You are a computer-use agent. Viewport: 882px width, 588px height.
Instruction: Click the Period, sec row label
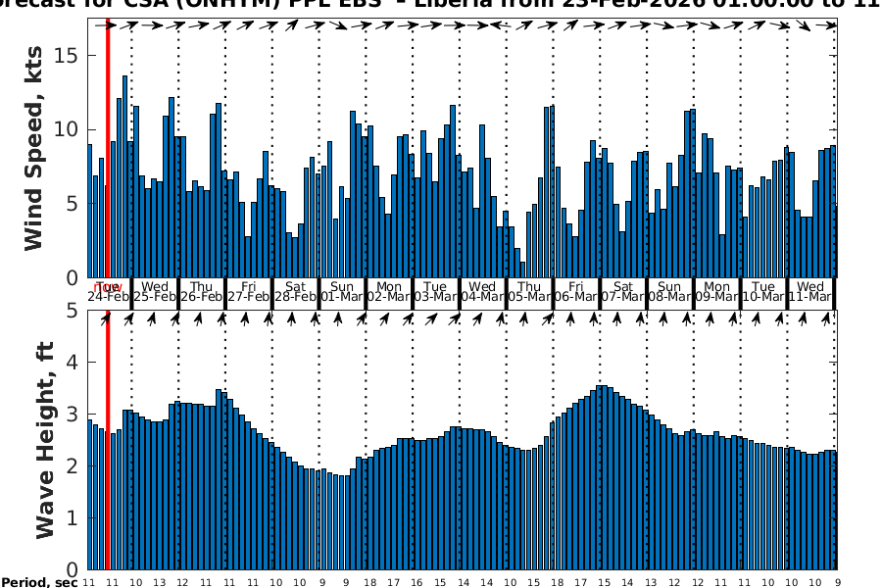tap(39, 583)
